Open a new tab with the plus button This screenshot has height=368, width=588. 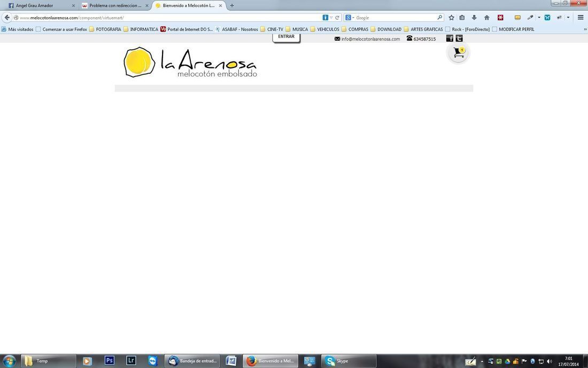click(x=232, y=6)
